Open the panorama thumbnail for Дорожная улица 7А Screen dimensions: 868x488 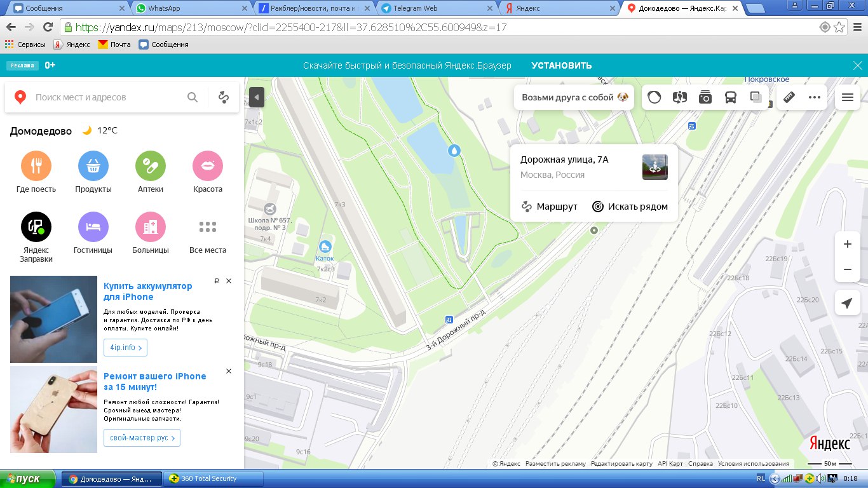click(655, 167)
